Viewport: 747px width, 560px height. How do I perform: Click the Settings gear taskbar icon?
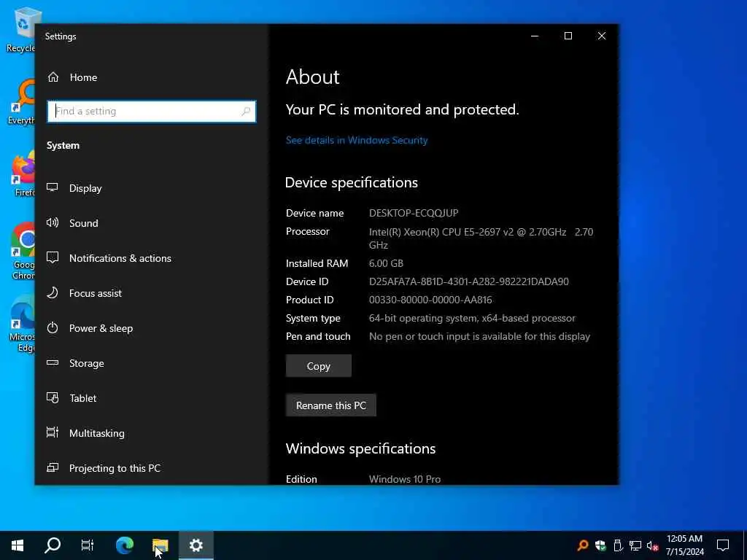pyautogui.click(x=196, y=545)
